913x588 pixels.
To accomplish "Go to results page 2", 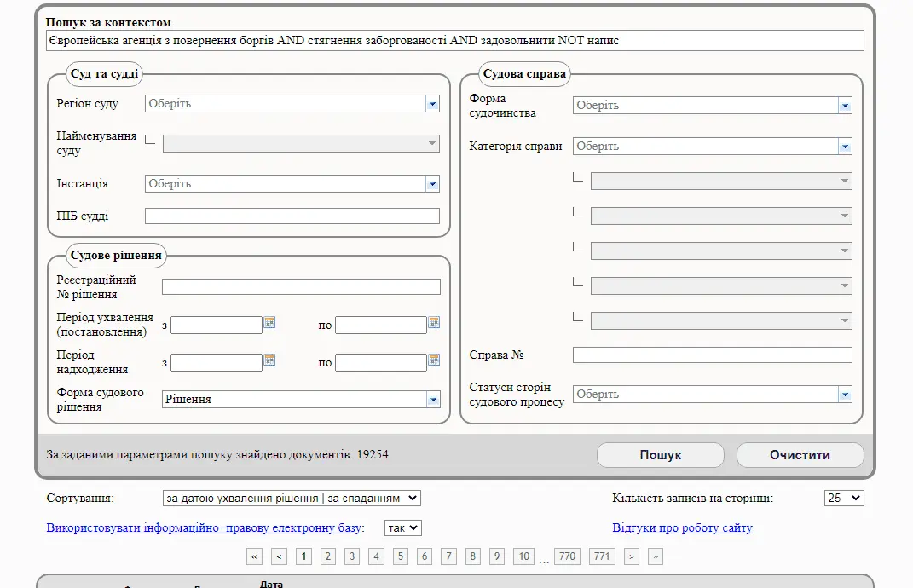I will [x=327, y=556].
